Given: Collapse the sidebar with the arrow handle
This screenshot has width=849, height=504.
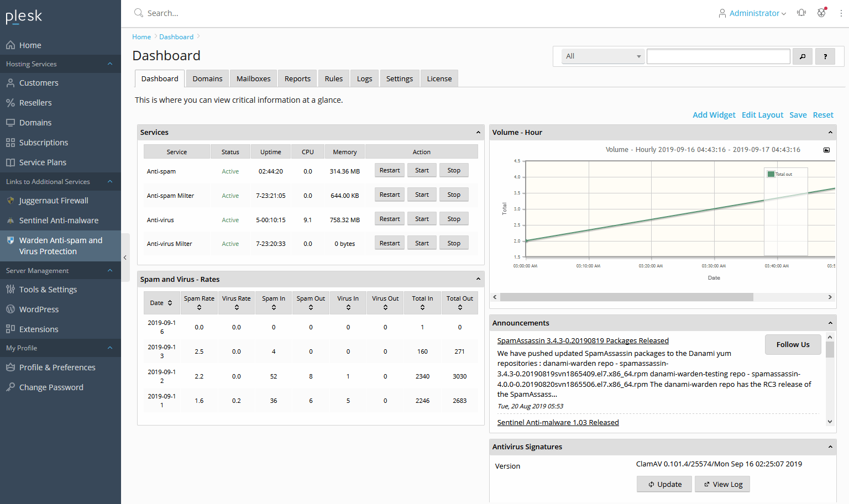Looking at the screenshot, I should [x=125, y=258].
